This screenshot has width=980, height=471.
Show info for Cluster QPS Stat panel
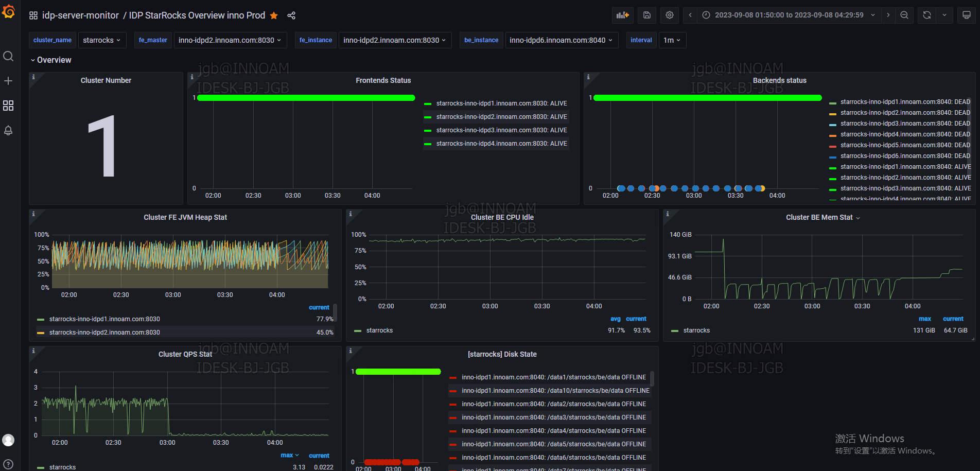tap(33, 351)
